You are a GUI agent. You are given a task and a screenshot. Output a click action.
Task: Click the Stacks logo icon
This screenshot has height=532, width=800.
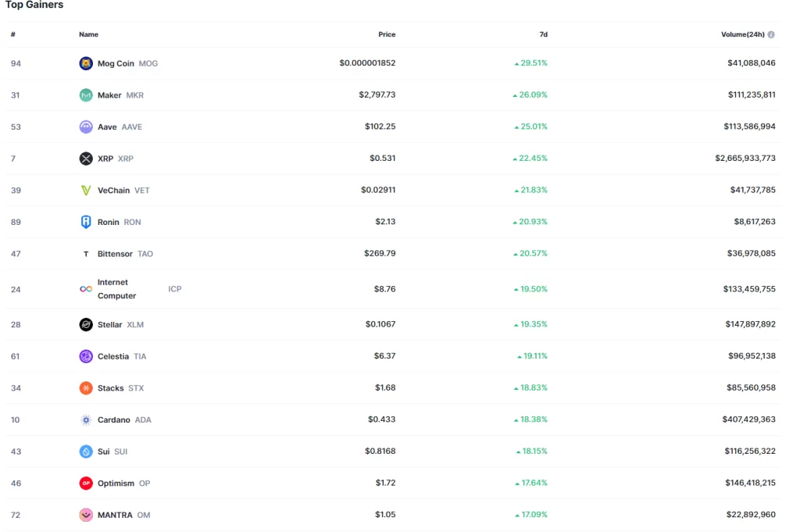[86, 388]
